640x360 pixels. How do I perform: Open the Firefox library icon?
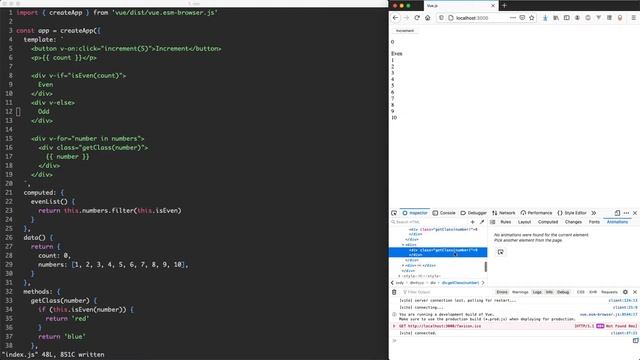[x=556, y=18]
